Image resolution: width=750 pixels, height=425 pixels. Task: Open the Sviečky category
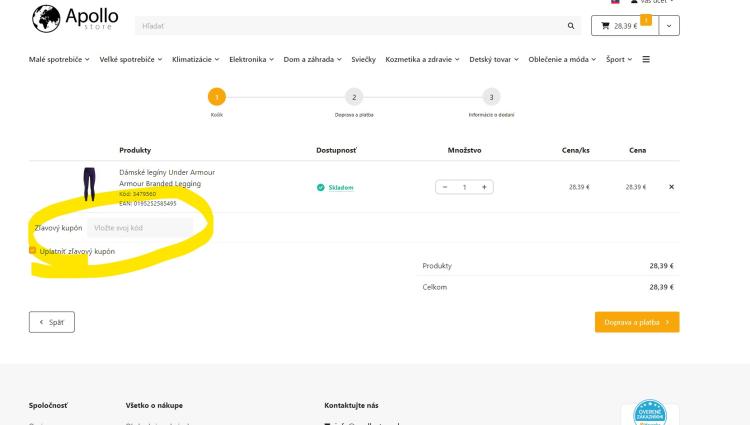(x=364, y=59)
